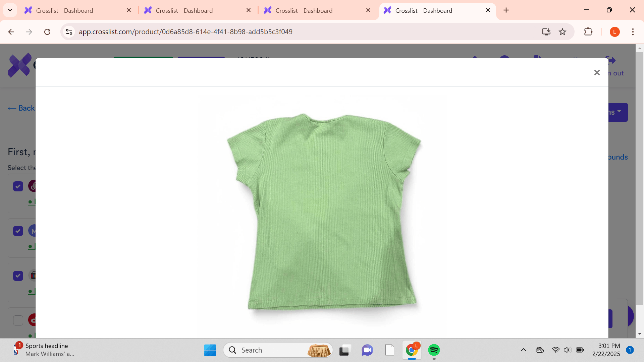Open Windows Start menu

click(210, 350)
